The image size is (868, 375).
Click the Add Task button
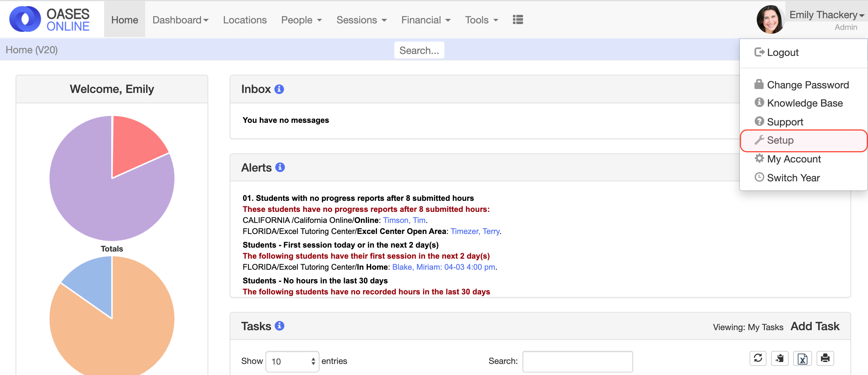coord(814,326)
